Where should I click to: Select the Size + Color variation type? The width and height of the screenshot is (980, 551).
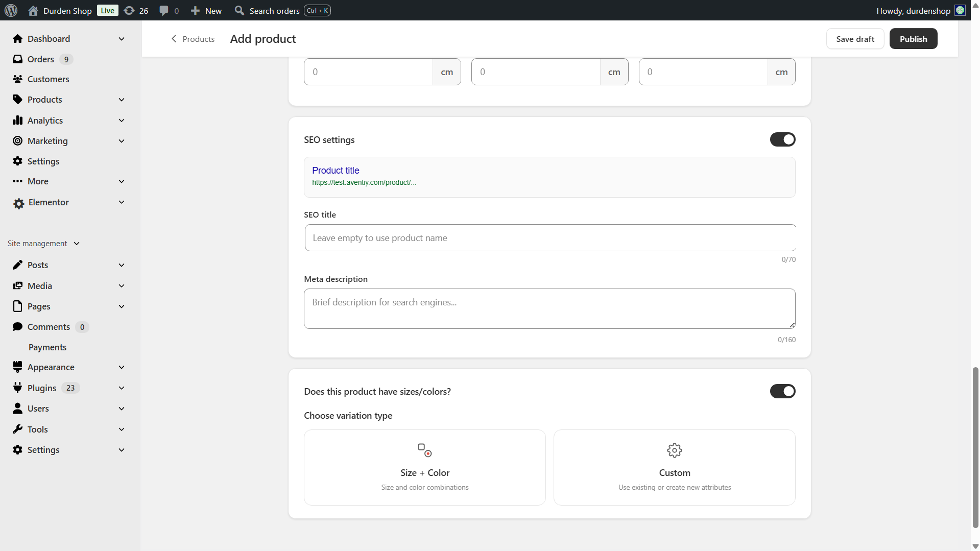click(x=424, y=467)
